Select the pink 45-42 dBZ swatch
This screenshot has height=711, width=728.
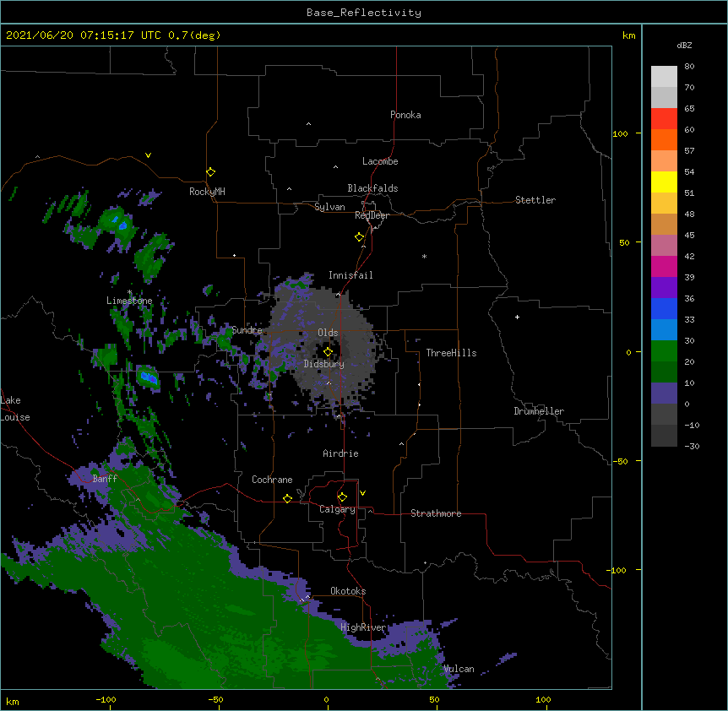pyautogui.click(x=664, y=246)
